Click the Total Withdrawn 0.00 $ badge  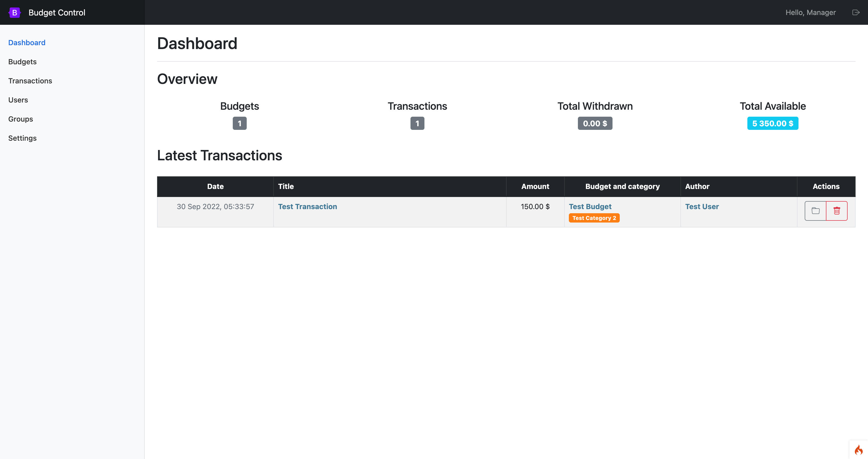[x=595, y=123]
